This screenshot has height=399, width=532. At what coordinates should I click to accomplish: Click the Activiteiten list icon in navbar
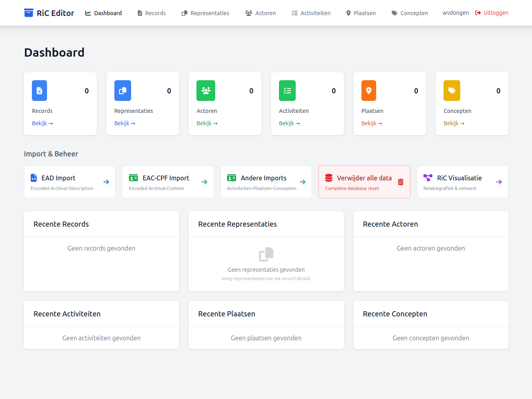coord(294,13)
